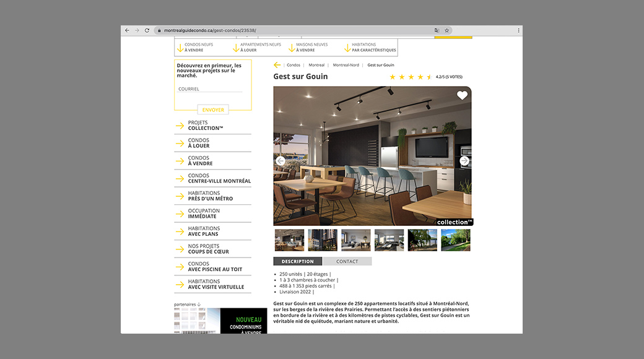
Task: Click the favorite heart icon on the photo
Action: coord(462,95)
